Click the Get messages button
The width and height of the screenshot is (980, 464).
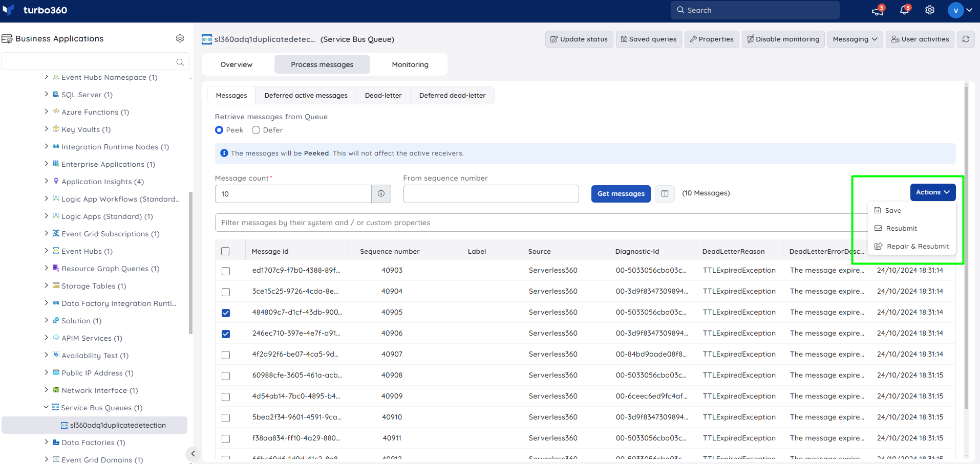click(621, 194)
